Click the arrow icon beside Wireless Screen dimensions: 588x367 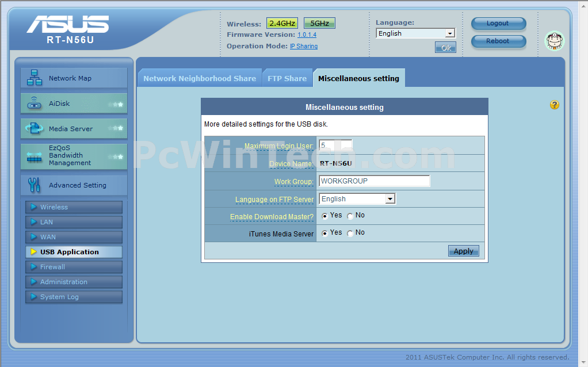34,207
